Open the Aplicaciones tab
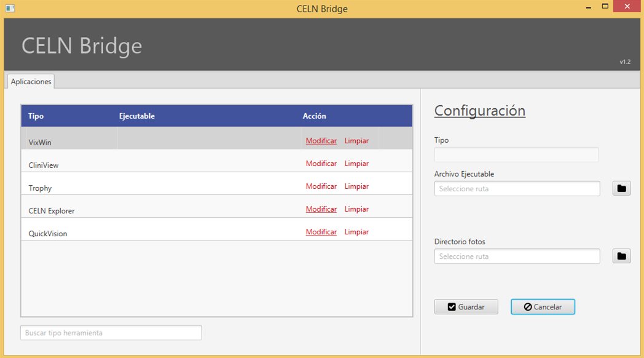 pyautogui.click(x=31, y=81)
